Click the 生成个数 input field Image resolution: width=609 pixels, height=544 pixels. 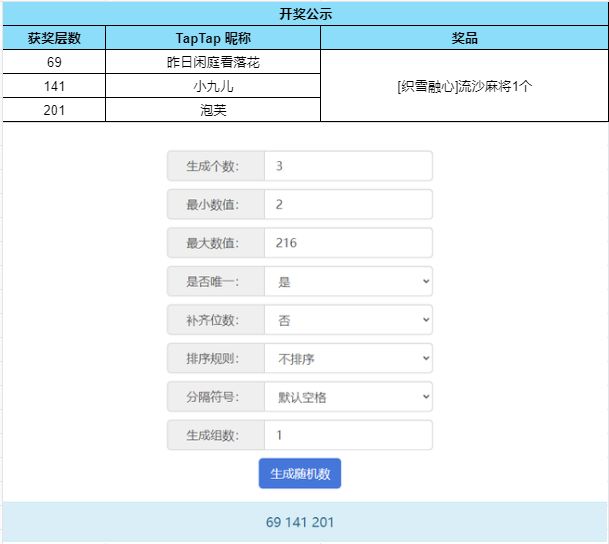coord(348,166)
